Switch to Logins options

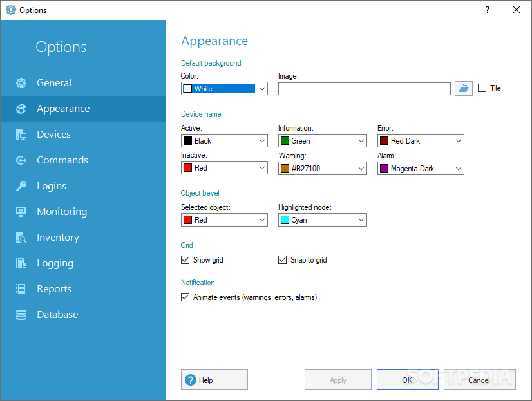pyautogui.click(x=83, y=186)
